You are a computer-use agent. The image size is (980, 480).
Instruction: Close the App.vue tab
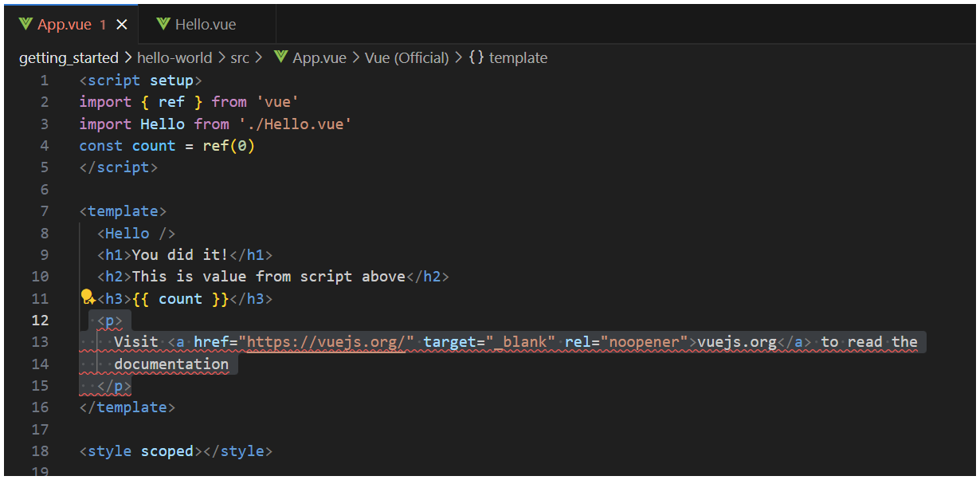(122, 25)
